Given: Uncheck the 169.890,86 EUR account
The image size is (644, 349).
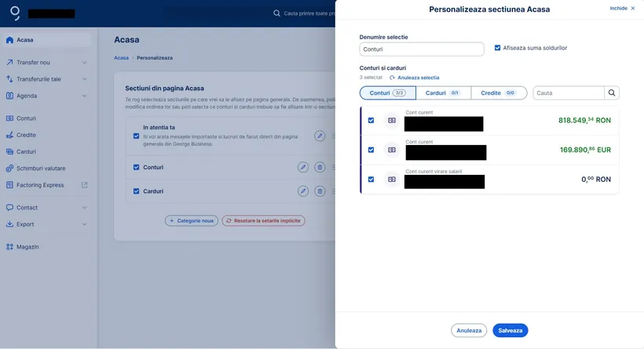Looking at the screenshot, I should [371, 150].
